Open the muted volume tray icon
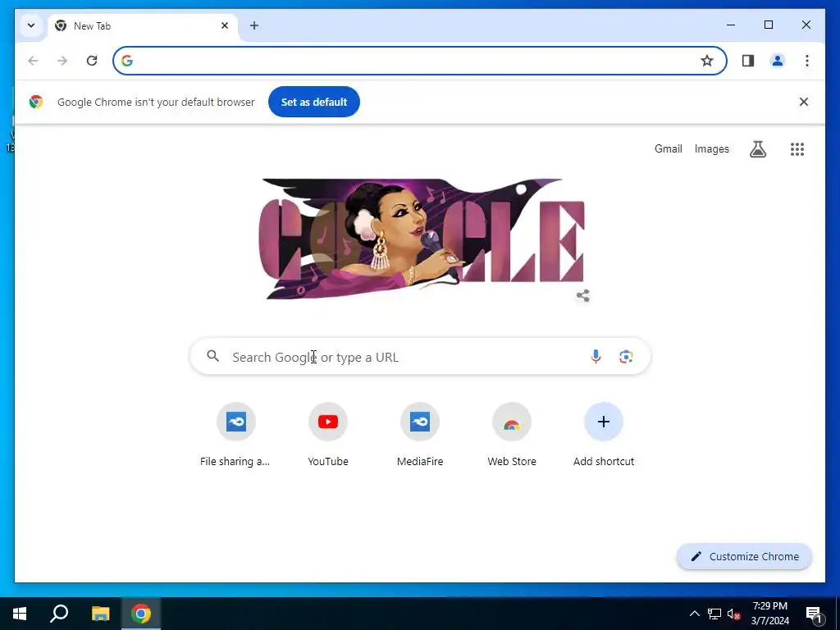 733,614
